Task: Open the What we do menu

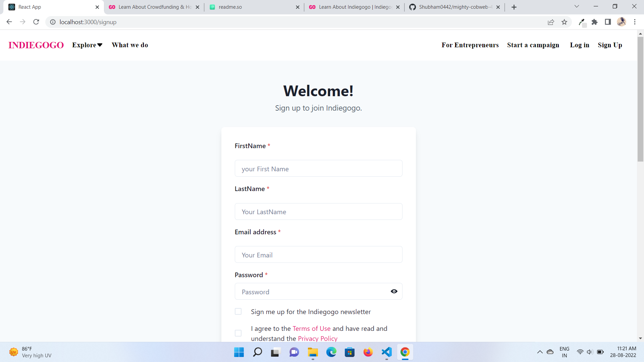Action: tap(130, 45)
